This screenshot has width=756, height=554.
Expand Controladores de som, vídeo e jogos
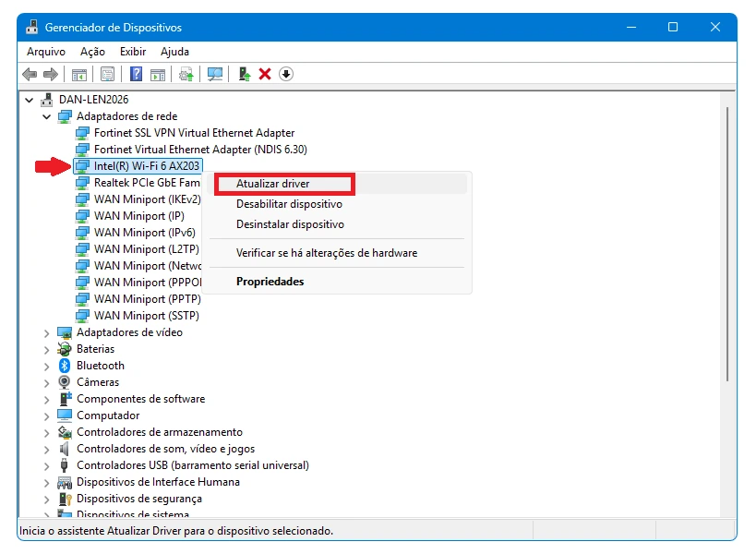(x=47, y=450)
